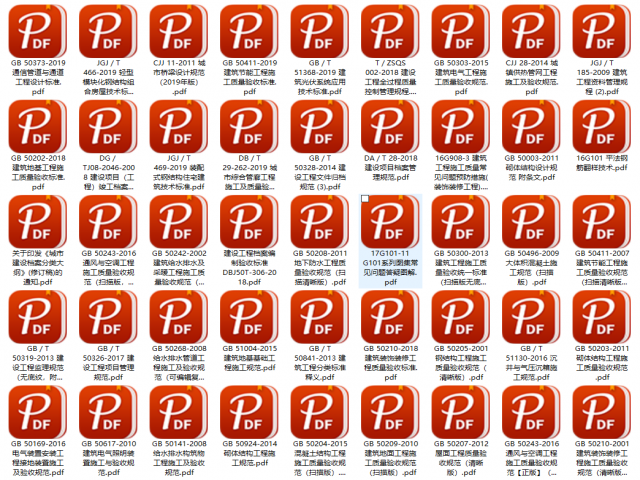Click the 'GB/T 50841-2013' file name
Image resolution: width=640 pixels, height=480 pixels.
(320, 363)
